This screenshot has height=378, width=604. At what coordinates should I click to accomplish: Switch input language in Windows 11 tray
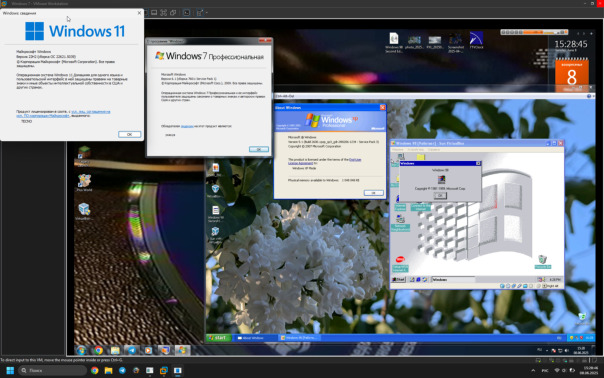(x=545, y=371)
